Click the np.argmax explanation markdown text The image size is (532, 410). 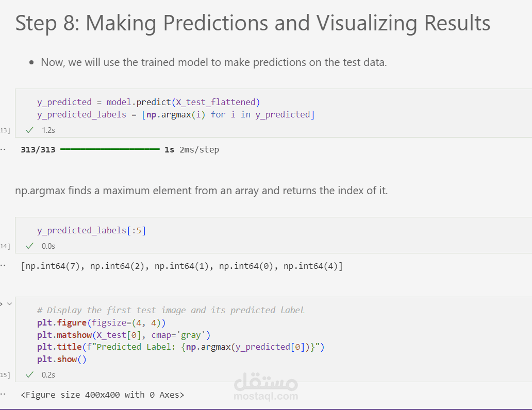coord(201,191)
